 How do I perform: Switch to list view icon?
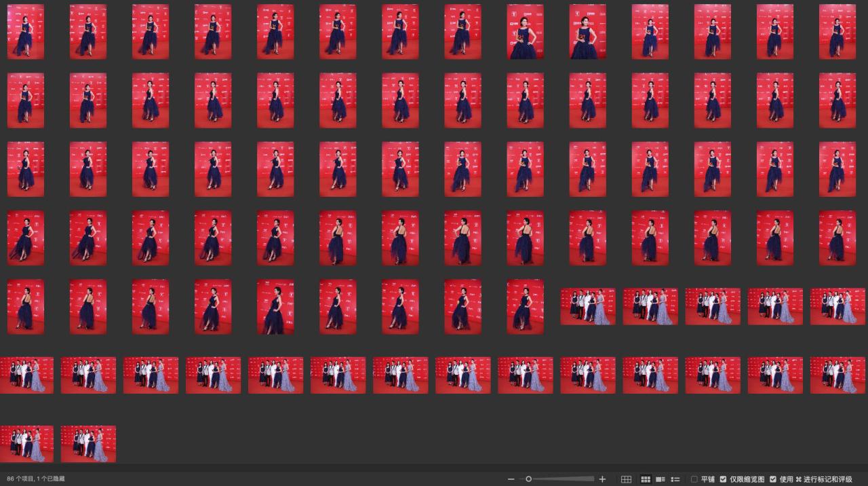click(x=675, y=479)
